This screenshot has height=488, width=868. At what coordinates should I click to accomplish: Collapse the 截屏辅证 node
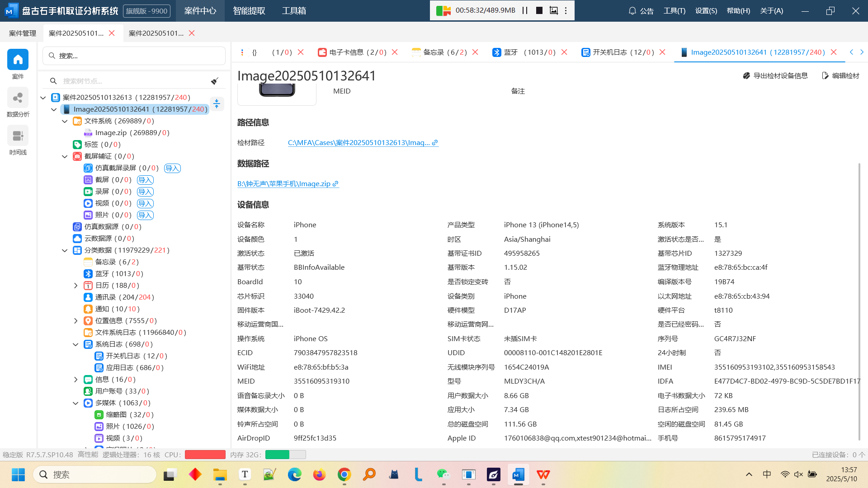tap(65, 156)
